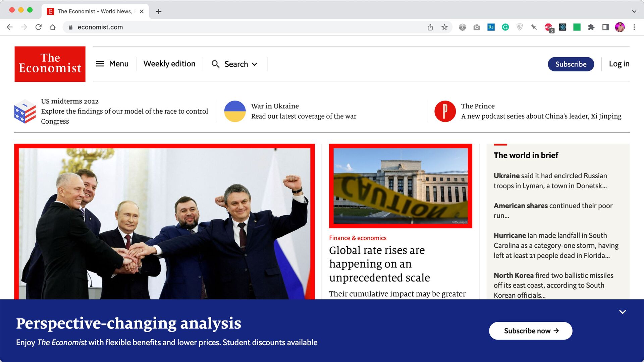Open the Weekly edition page
The image size is (644, 362).
click(169, 64)
